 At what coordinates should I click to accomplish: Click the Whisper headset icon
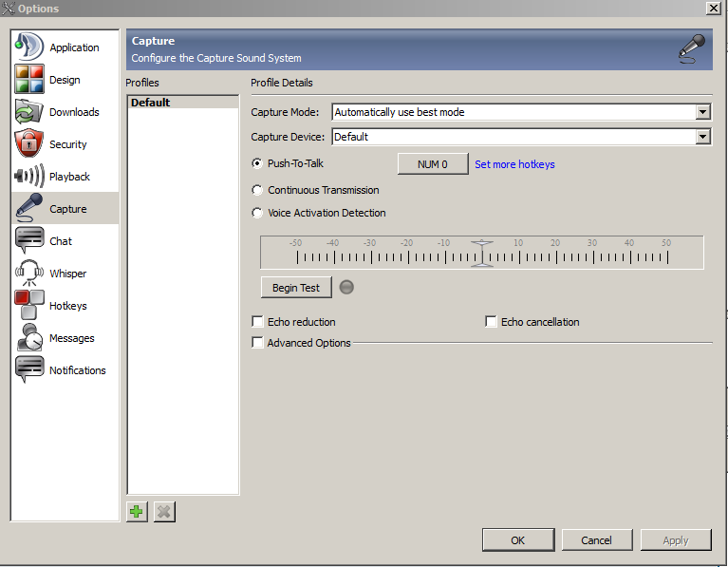pos(29,273)
